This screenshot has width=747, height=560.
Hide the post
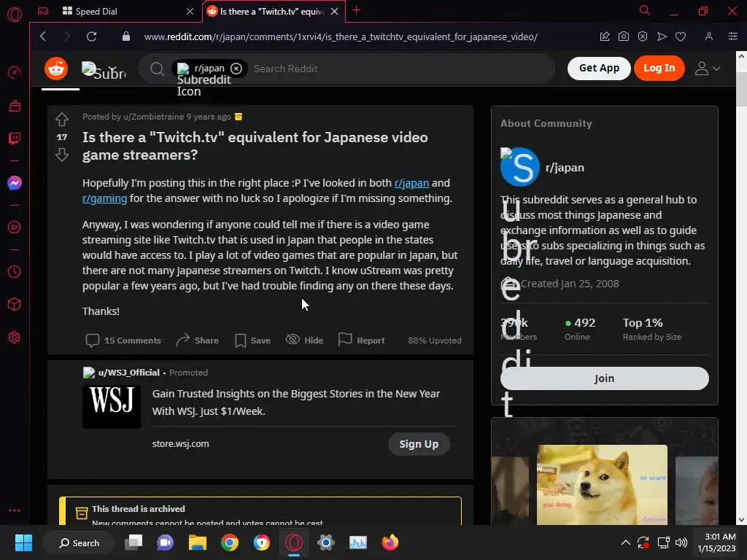click(304, 340)
